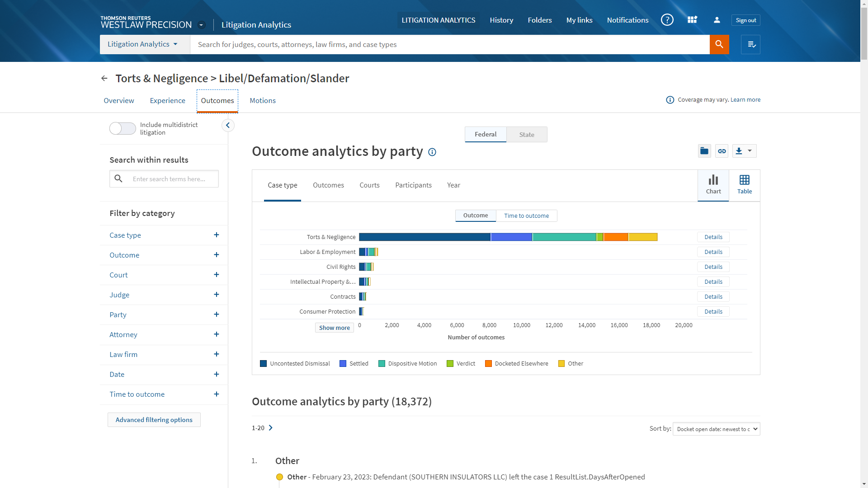Click the orange search magnifier button

pyautogui.click(x=719, y=44)
